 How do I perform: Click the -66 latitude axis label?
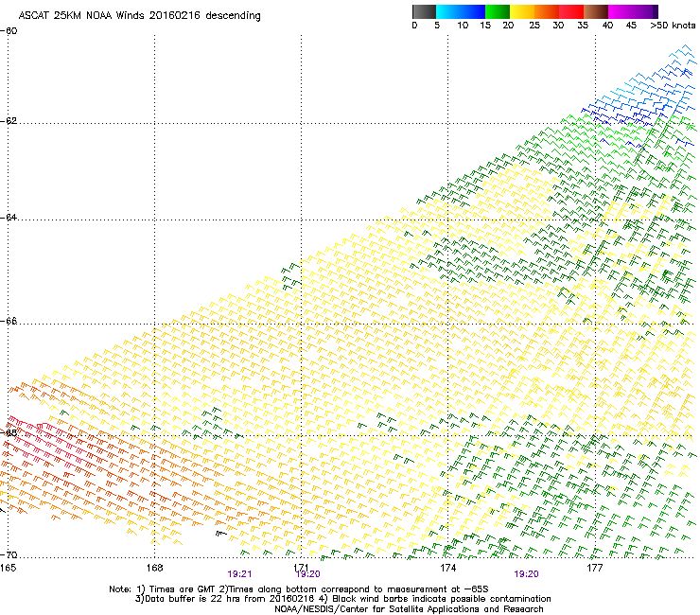pos(9,321)
